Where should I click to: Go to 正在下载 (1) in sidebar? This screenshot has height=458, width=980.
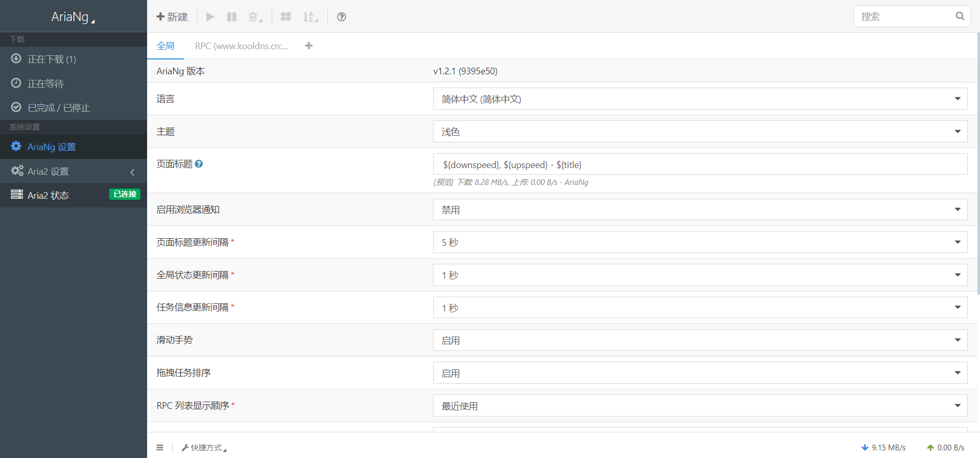pyautogui.click(x=51, y=59)
